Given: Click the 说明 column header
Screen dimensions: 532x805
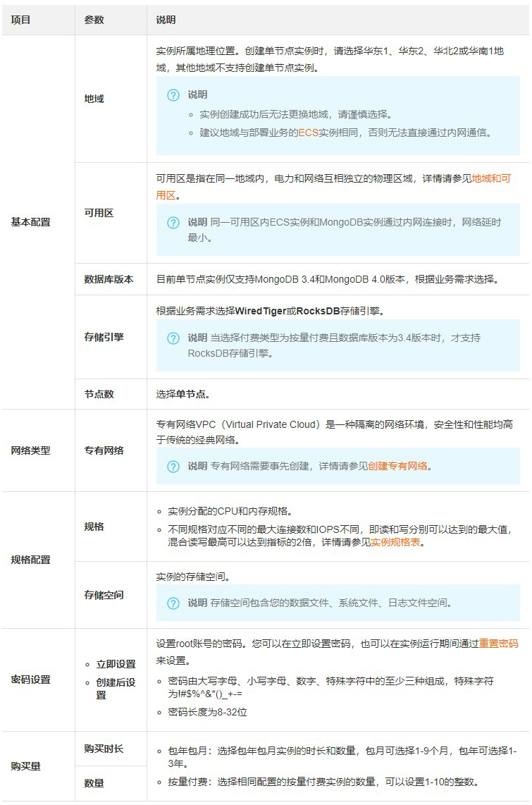Looking at the screenshot, I should 166,20.
